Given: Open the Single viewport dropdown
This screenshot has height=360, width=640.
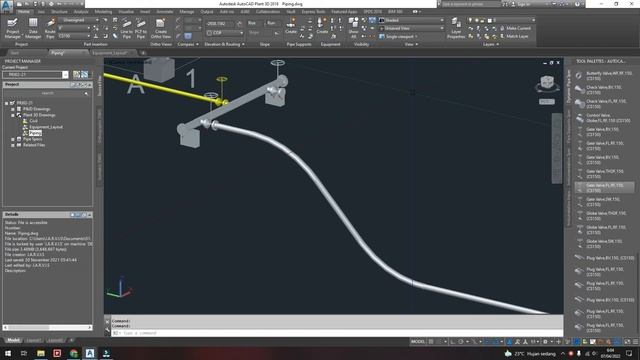Looking at the screenshot, I should tap(398, 36).
